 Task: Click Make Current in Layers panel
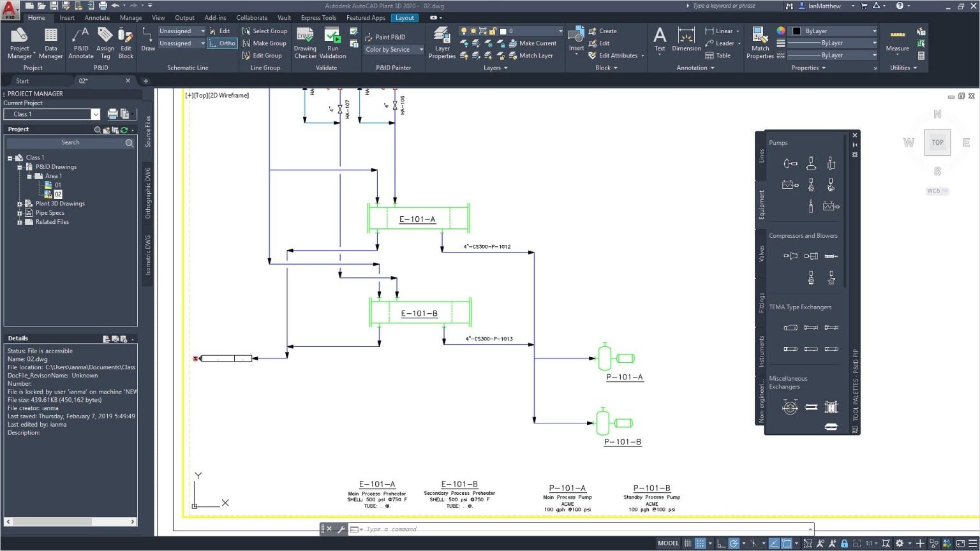coord(535,43)
